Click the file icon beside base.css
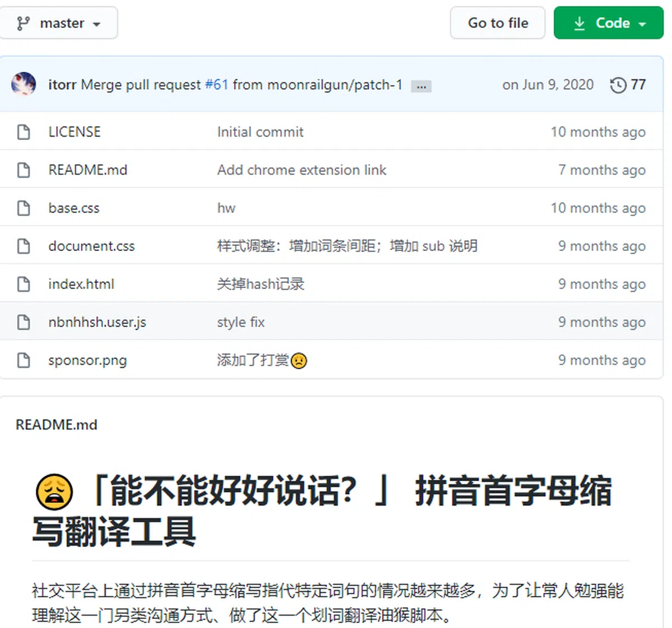The image size is (672, 628). (24, 208)
